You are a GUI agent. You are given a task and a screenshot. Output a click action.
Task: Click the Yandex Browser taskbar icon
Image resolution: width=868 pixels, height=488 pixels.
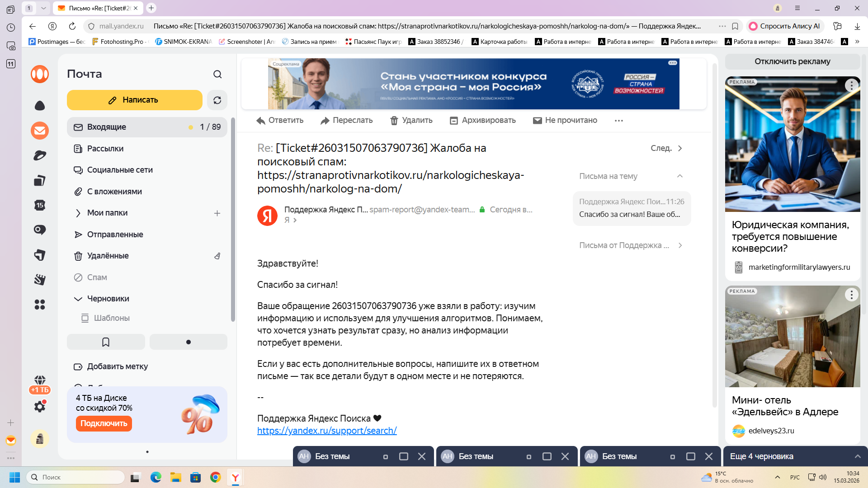point(236,478)
